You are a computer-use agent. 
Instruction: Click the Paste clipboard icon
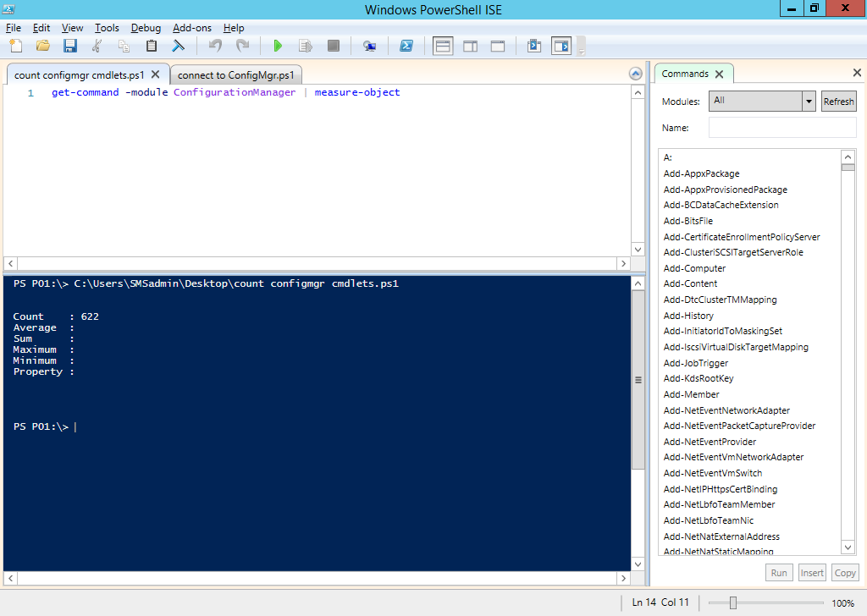click(151, 46)
